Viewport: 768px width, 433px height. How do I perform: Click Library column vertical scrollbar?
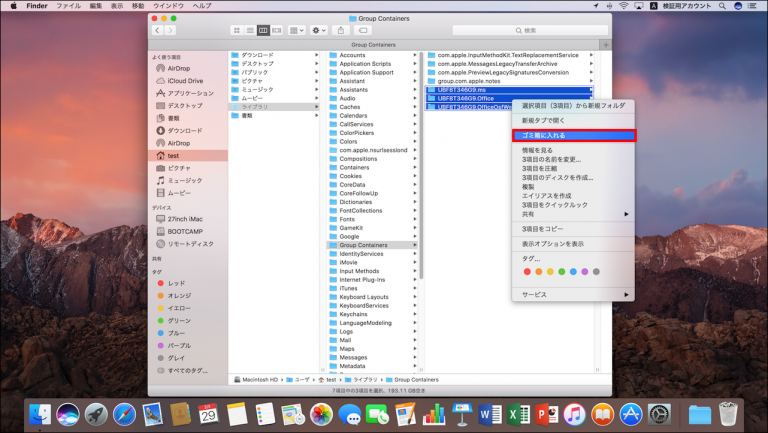[421, 167]
